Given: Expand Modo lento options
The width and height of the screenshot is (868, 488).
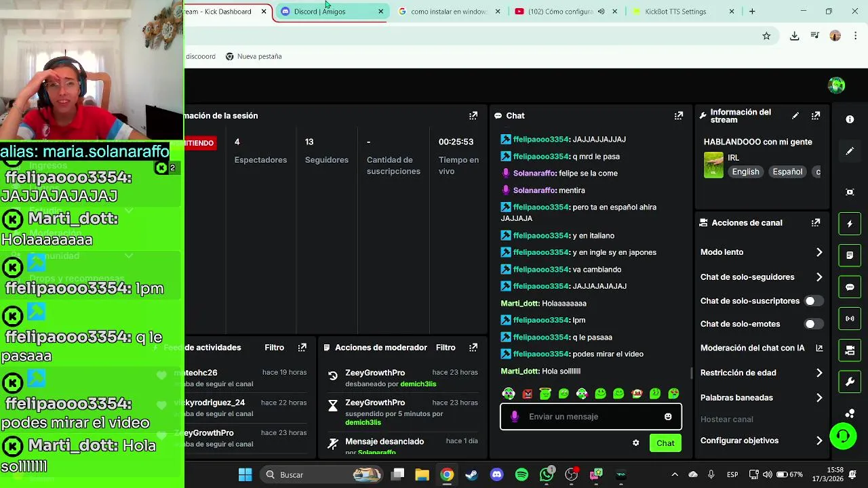Looking at the screenshot, I should [819, 252].
